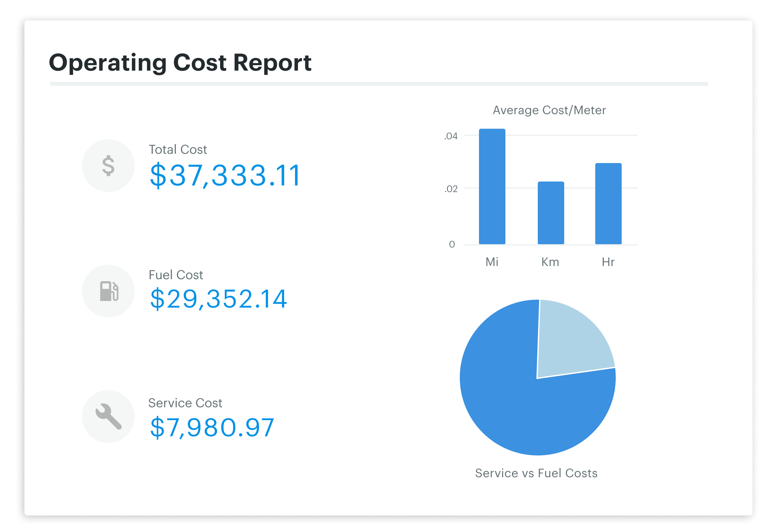Click the Mi bar in the chart

(x=492, y=187)
